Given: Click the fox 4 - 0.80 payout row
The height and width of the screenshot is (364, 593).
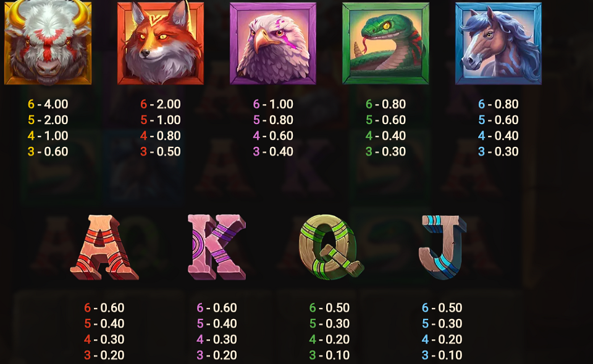Looking at the screenshot, I should coord(161,136).
